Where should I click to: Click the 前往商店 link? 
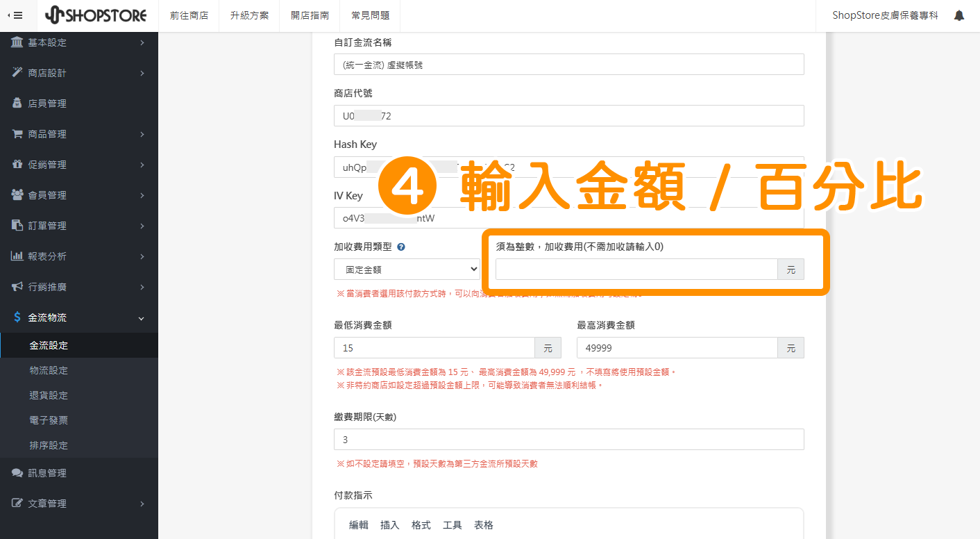(x=189, y=15)
